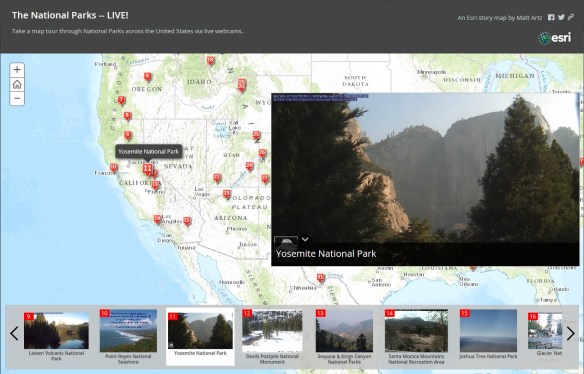Zoom in on the map
Viewport: 584px width, 374px height.
(x=17, y=70)
